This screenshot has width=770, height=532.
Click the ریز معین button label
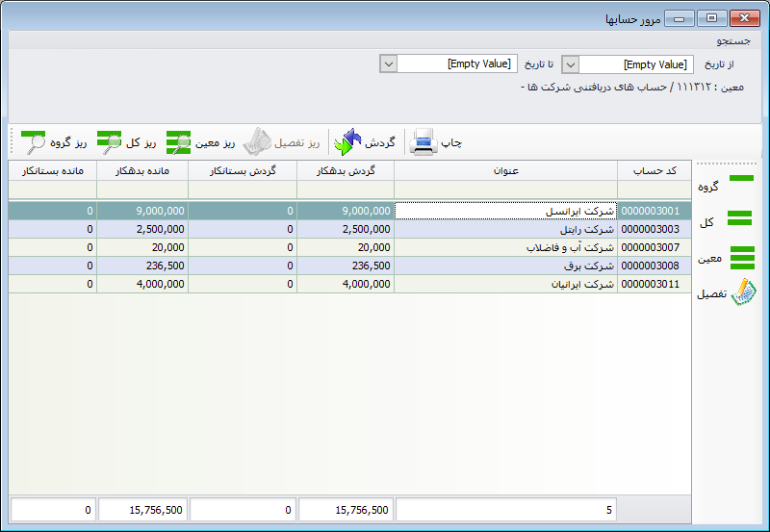click(215, 142)
